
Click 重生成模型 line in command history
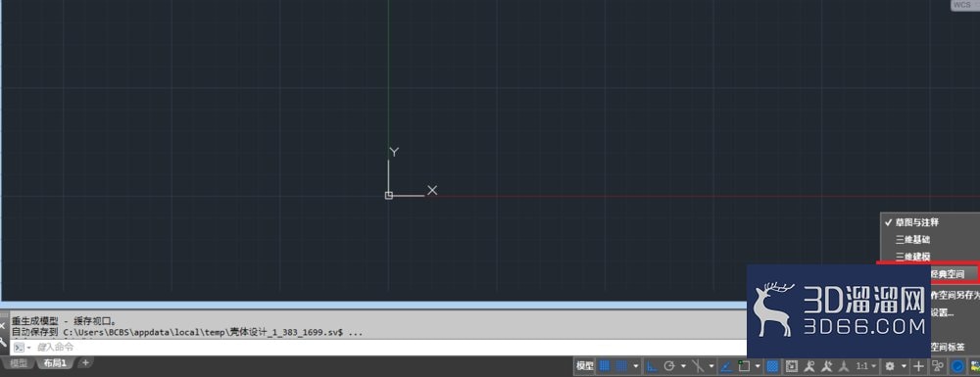(64, 321)
